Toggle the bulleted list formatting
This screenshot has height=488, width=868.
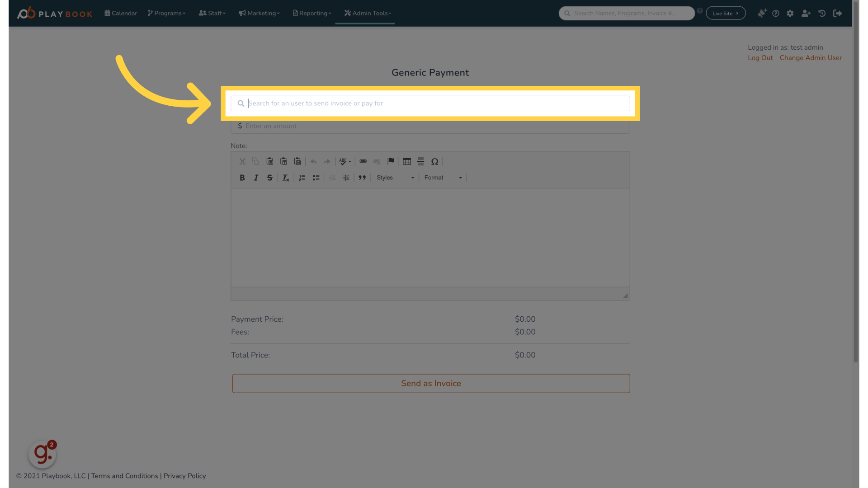point(316,178)
